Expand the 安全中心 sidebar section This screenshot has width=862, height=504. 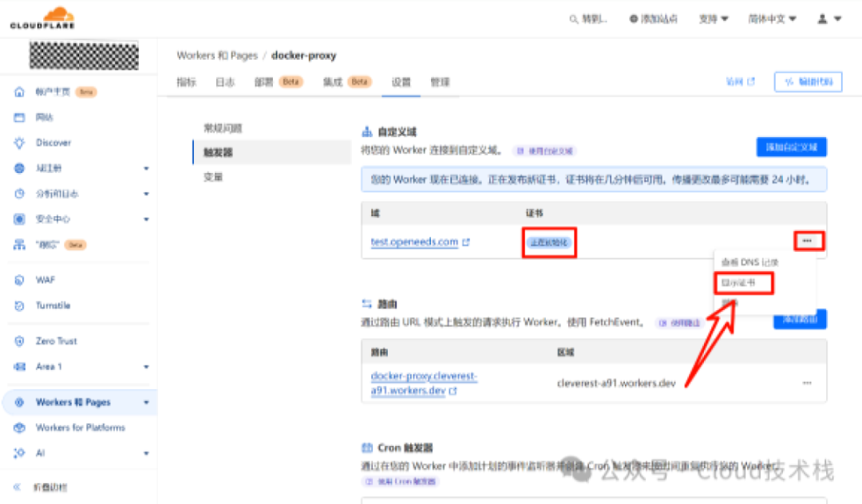pyautogui.click(x=146, y=219)
